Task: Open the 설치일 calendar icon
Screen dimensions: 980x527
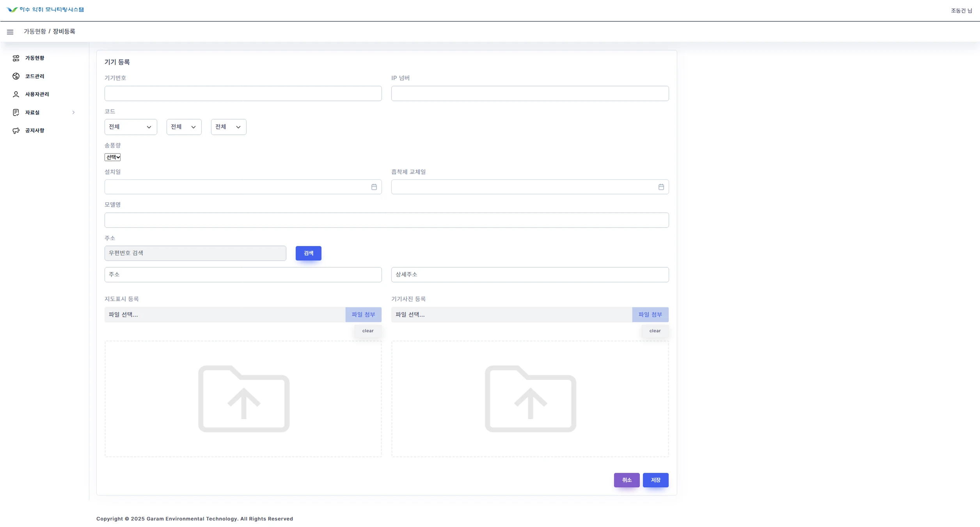Action: point(374,187)
